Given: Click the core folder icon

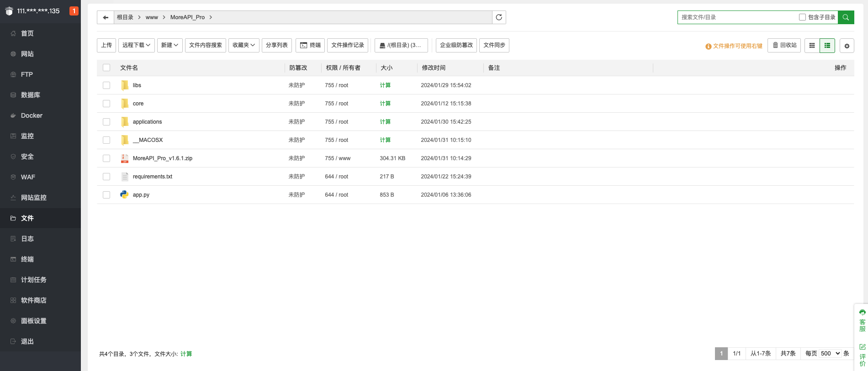Looking at the screenshot, I should pyautogui.click(x=125, y=104).
